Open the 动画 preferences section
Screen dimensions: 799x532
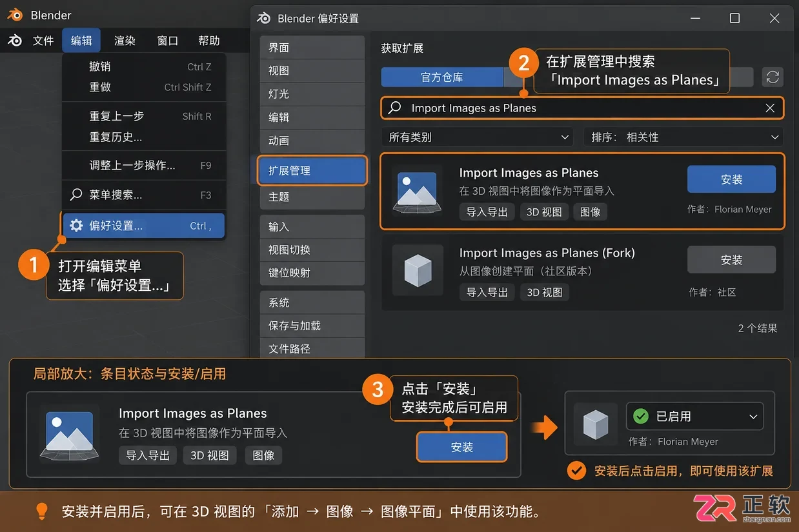pos(312,141)
